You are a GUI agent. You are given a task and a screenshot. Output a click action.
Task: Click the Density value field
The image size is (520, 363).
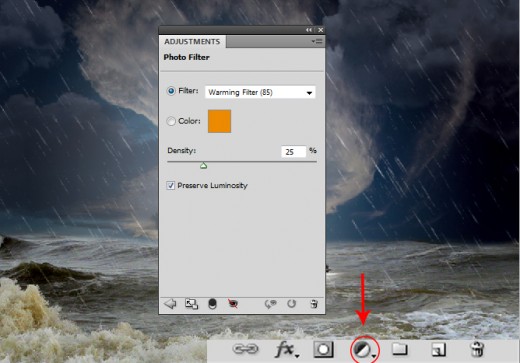294,152
